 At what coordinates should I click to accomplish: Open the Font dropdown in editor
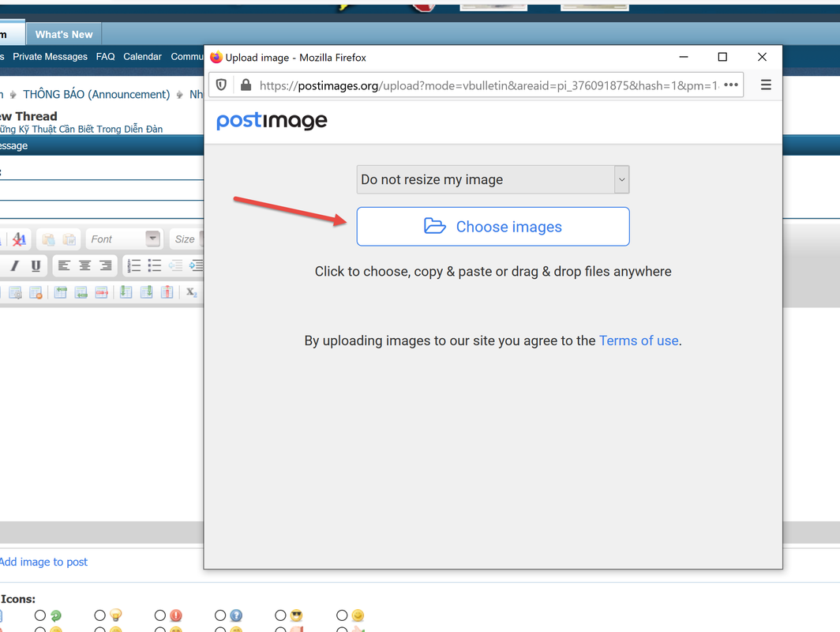click(x=124, y=239)
